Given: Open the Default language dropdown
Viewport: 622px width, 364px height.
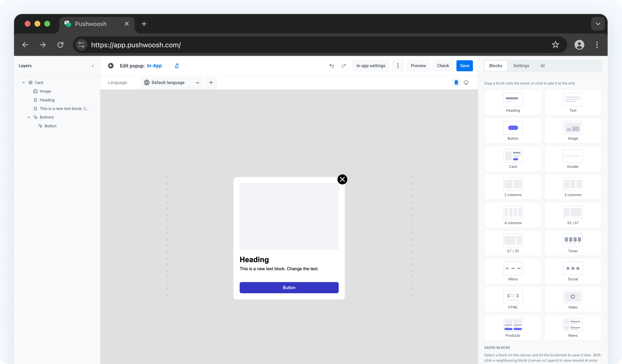Looking at the screenshot, I should coord(172,83).
